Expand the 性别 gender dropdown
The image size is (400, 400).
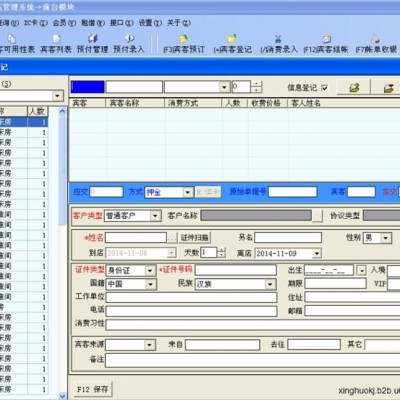click(x=386, y=238)
